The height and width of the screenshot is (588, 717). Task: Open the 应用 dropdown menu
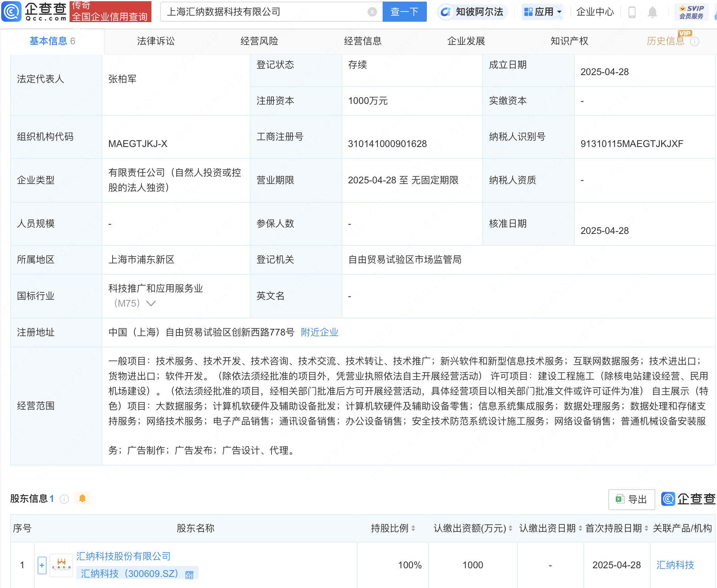(542, 12)
